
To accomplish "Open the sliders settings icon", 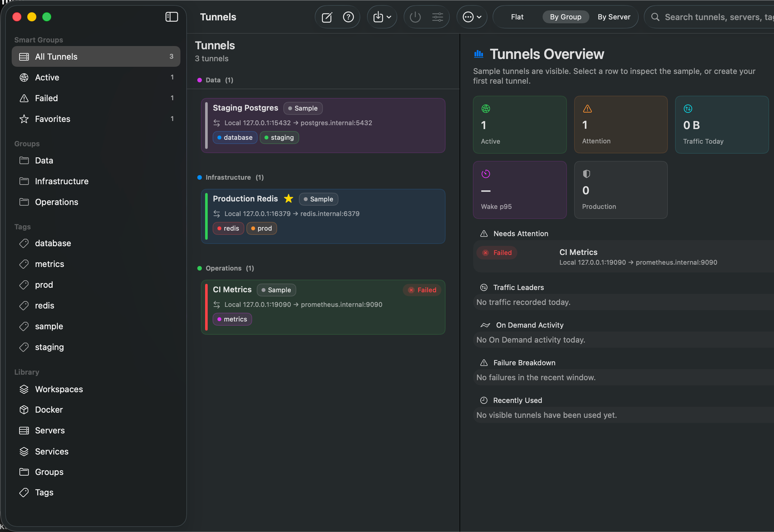I will (x=438, y=17).
